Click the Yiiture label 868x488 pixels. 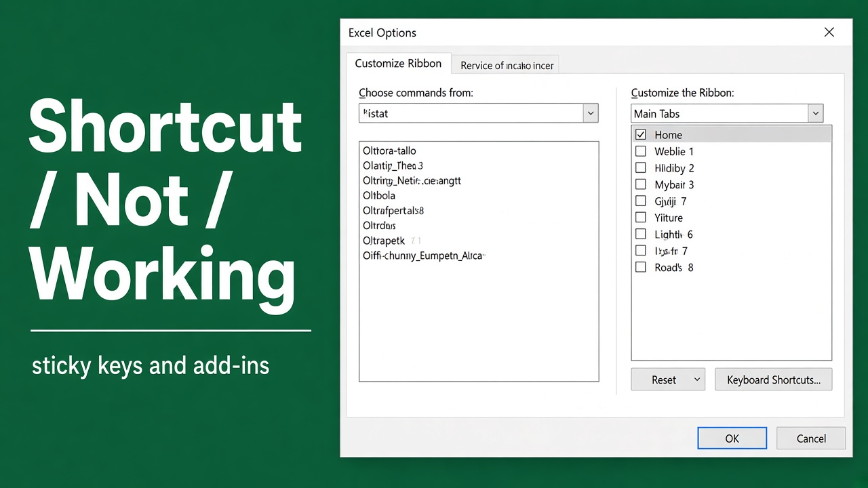click(669, 218)
